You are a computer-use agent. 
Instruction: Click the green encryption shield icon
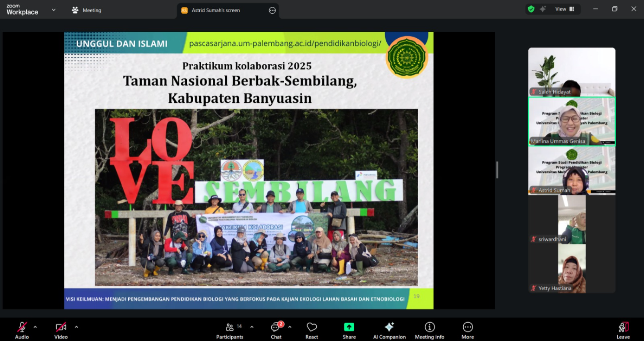tap(531, 9)
